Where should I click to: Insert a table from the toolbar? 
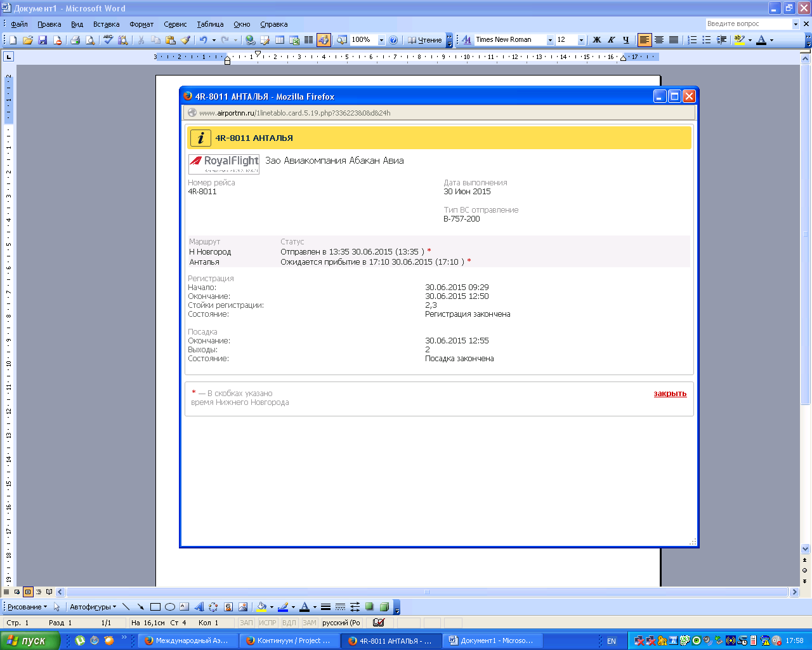(x=280, y=40)
